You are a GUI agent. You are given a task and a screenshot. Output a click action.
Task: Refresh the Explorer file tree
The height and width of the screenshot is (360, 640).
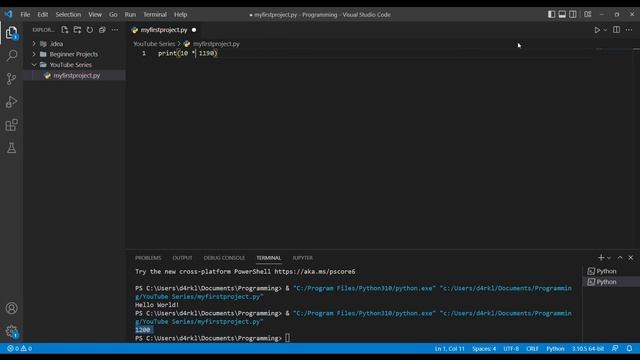[90, 30]
